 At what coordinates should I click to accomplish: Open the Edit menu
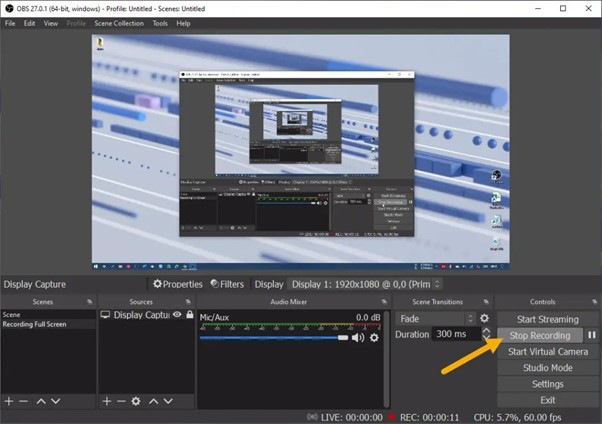[29, 23]
